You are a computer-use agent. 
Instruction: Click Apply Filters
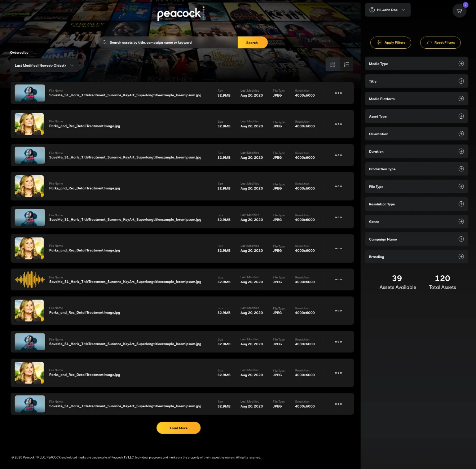click(391, 43)
